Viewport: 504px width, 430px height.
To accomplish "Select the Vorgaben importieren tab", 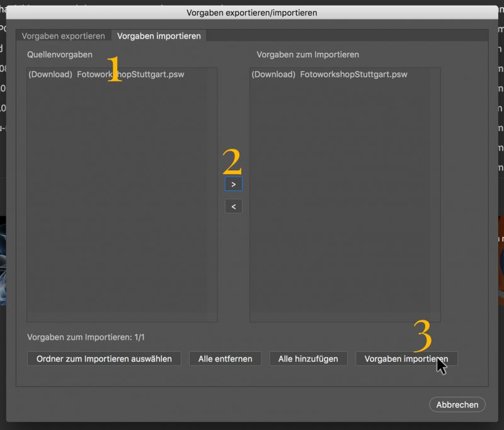I will [159, 36].
